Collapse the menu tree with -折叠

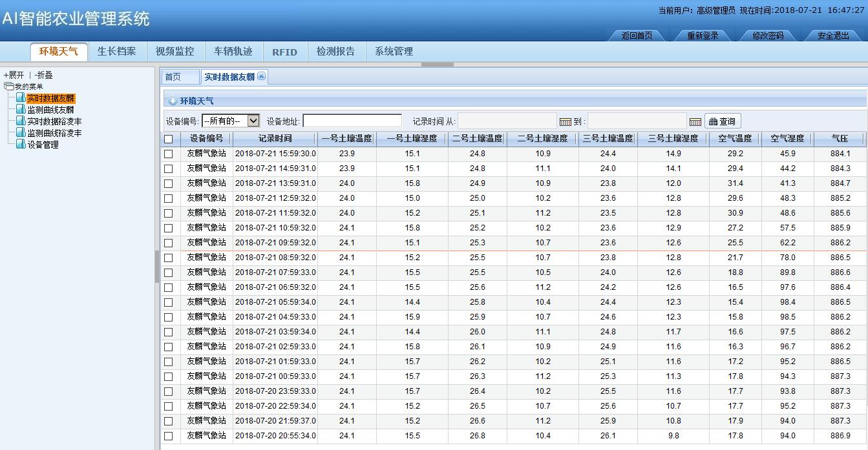coord(44,76)
